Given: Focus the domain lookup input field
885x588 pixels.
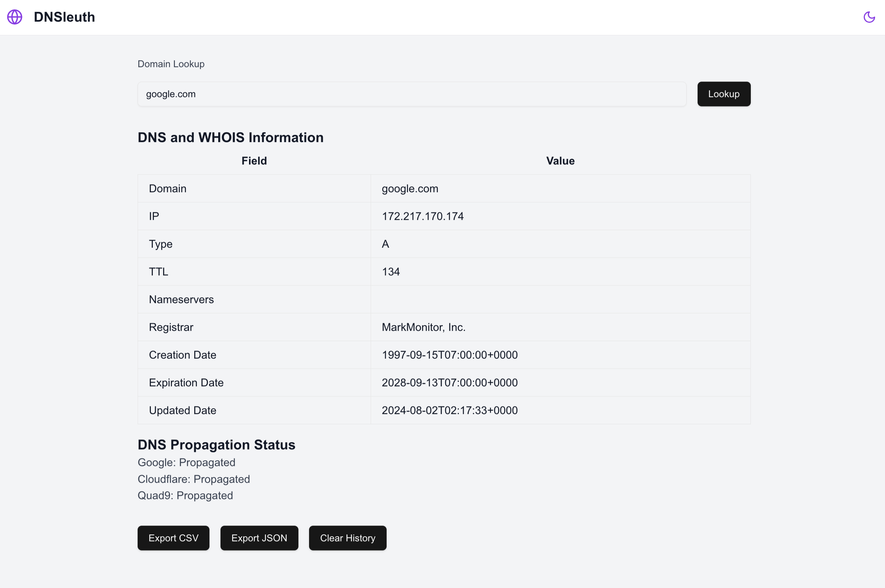Looking at the screenshot, I should (x=412, y=94).
